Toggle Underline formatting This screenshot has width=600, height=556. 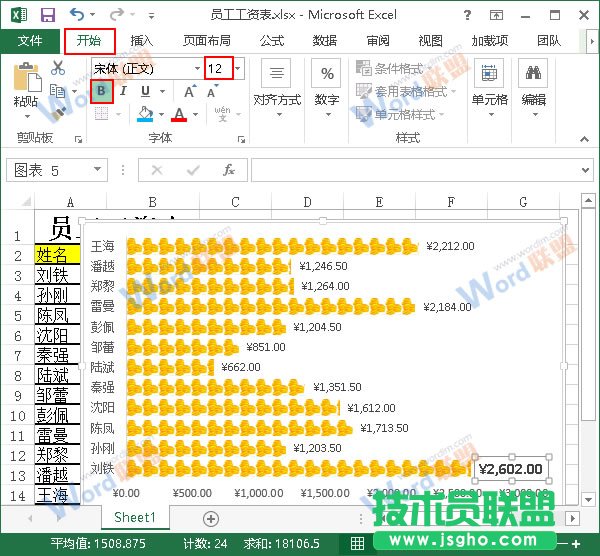[145, 91]
